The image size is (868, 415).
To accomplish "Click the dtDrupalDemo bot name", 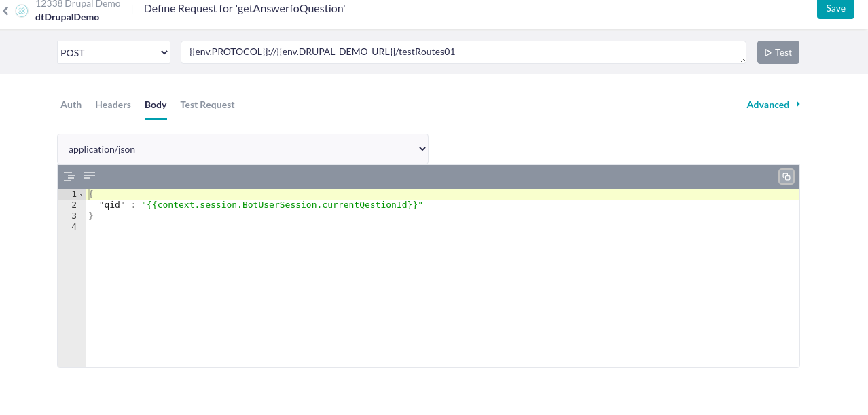I will (67, 17).
